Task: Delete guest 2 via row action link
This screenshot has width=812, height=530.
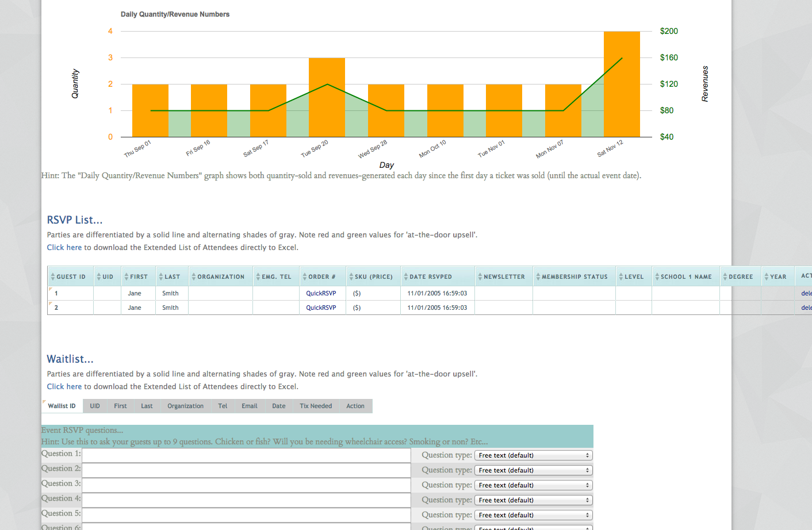Action: point(806,308)
